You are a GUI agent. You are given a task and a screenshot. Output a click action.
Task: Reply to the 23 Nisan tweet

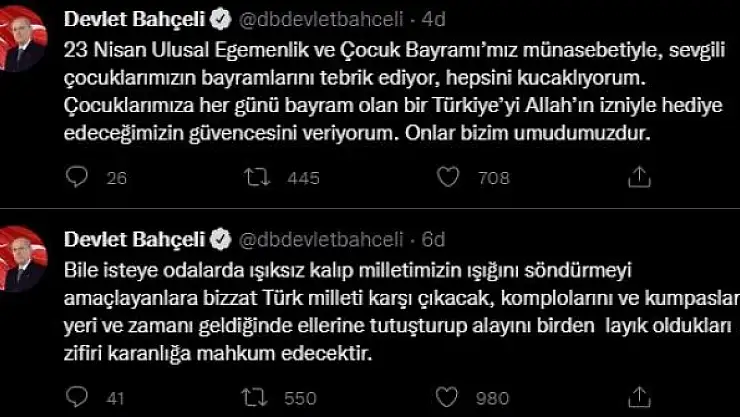tap(78, 178)
